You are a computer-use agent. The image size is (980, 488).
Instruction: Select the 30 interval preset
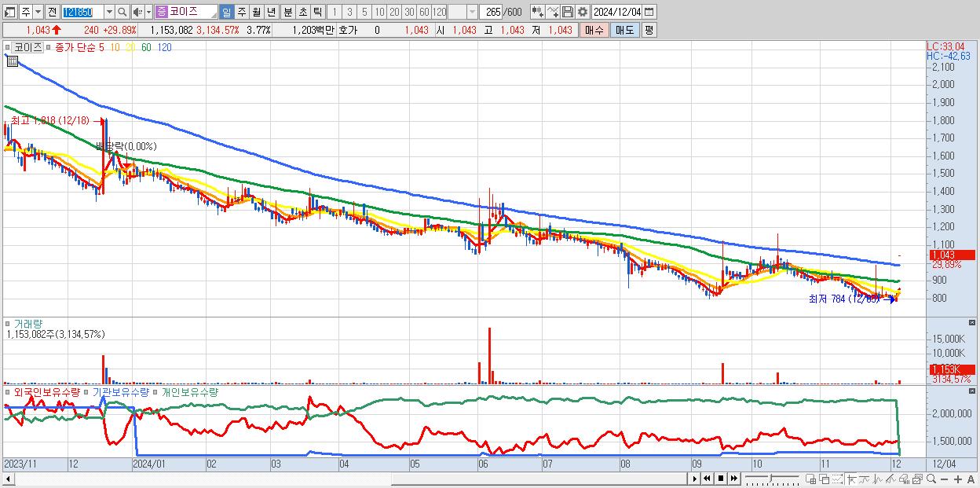[x=409, y=12]
